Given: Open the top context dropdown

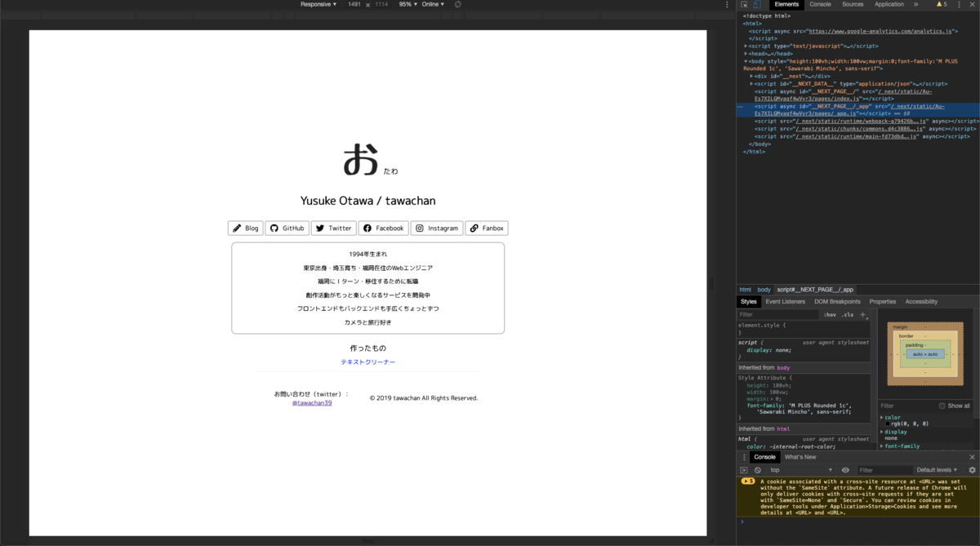Looking at the screenshot, I should pos(800,470).
